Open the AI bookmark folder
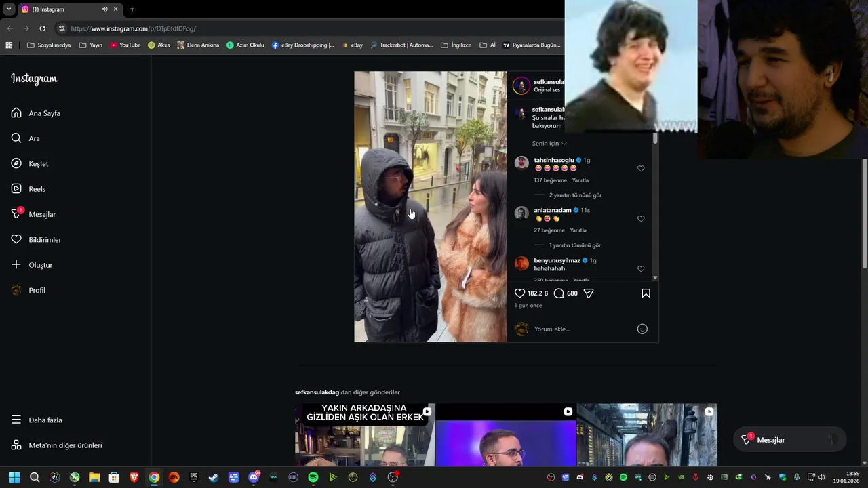Screen dimensions: 868x488 pyautogui.click(x=488, y=45)
